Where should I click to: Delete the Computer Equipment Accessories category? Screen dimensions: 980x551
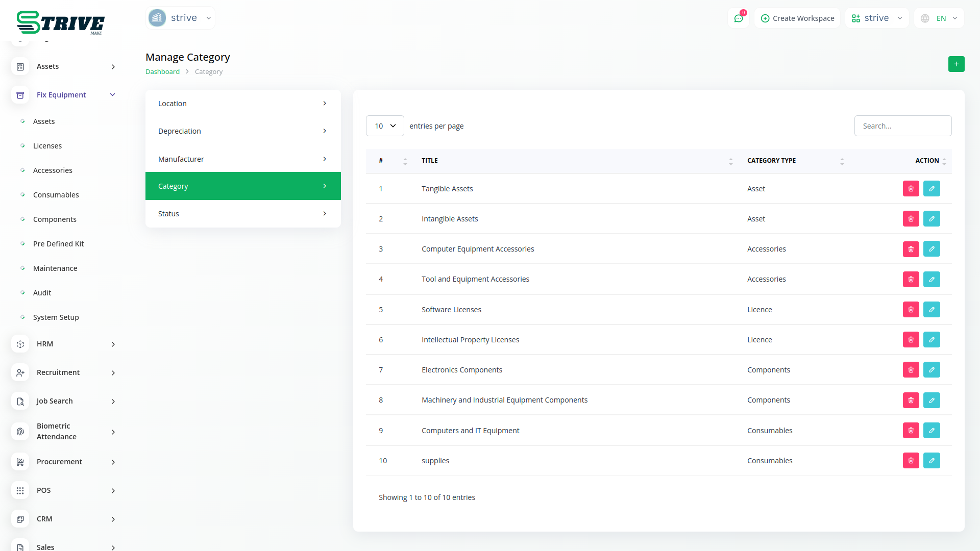pyautogui.click(x=911, y=249)
